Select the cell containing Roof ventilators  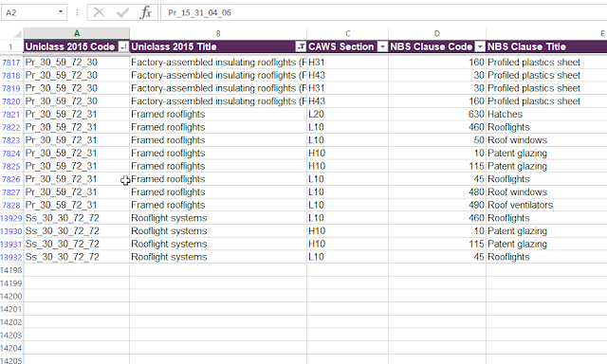546,205
